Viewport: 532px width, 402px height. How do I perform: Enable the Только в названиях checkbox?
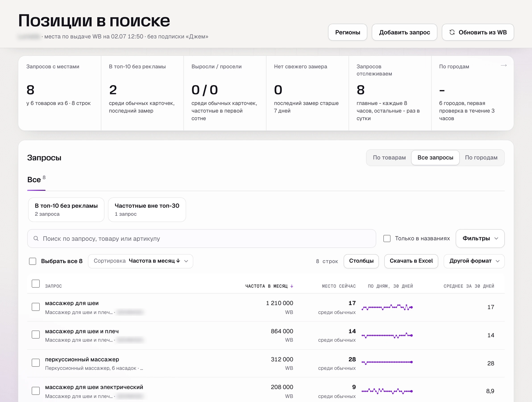click(387, 239)
